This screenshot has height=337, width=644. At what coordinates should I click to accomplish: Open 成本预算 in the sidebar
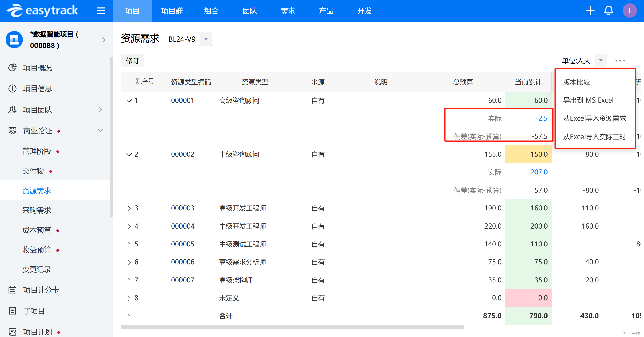(x=37, y=230)
